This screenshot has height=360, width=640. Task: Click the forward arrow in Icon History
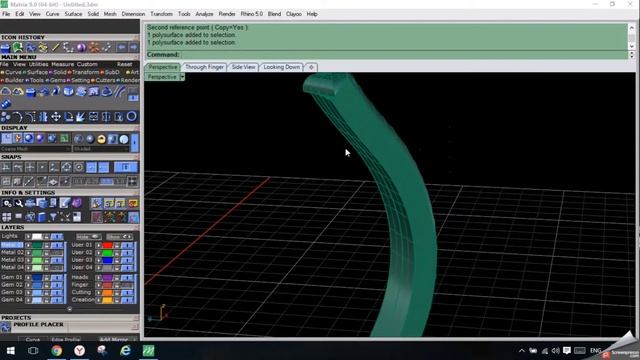tap(133, 47)
